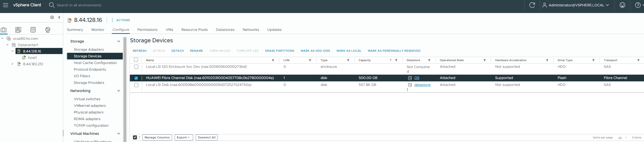
Task: Focus the Search in all environments field
Action: [x=79, y=5]
